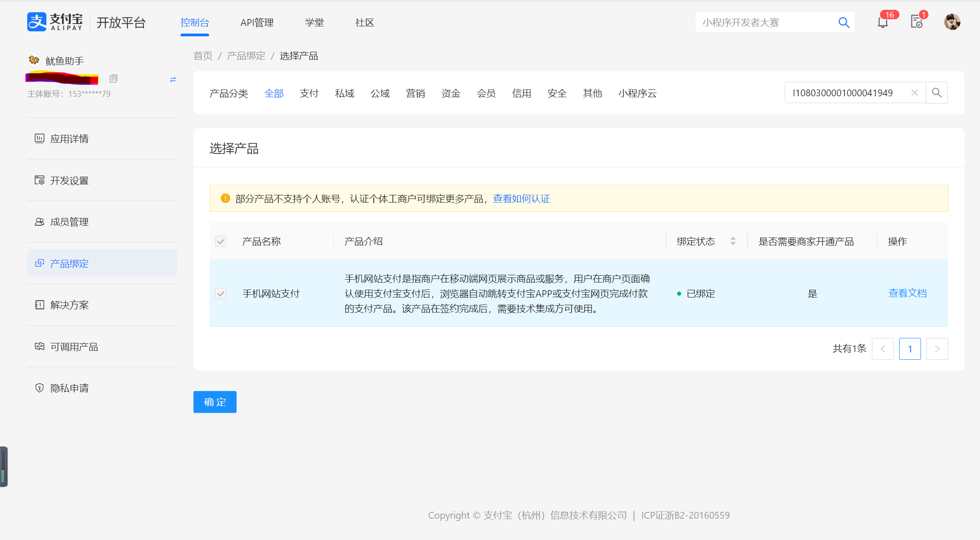Click the 应用详情 sidebar icon
The height and width of the screenshot is (540, 980).
tap(40, 138)
